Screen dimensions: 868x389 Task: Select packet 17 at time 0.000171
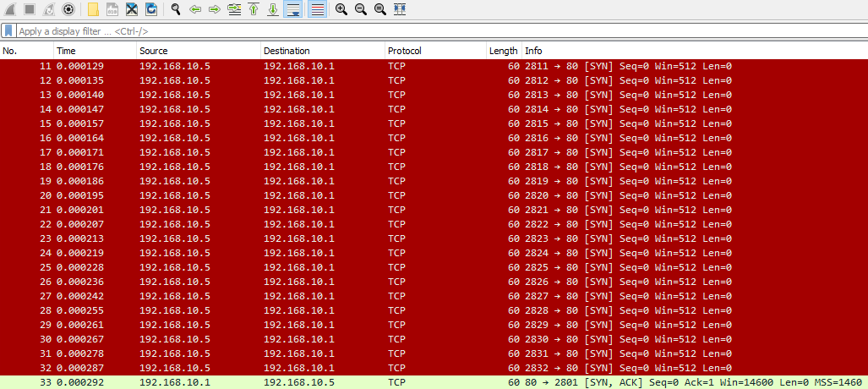(x=434, y=152)
